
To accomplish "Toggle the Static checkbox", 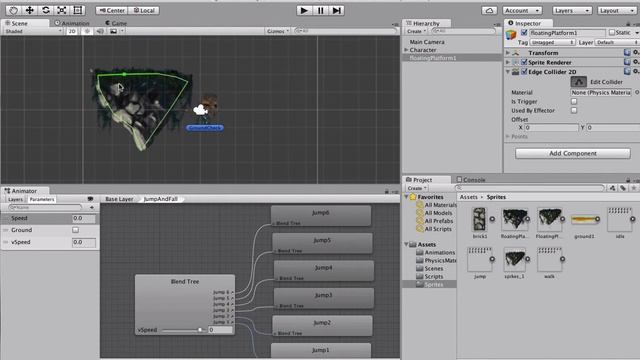I will (x=611, y=32).
